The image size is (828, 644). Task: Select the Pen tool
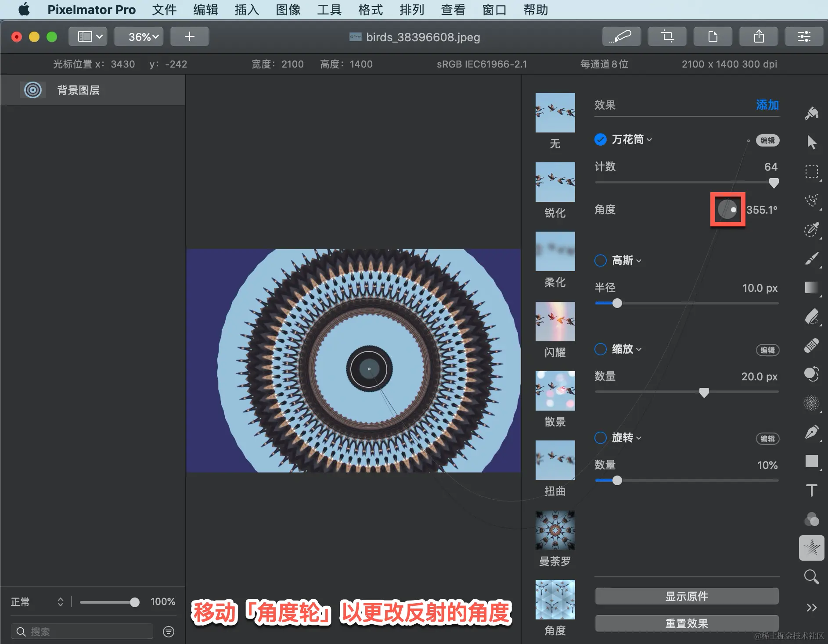pos(811,432)
